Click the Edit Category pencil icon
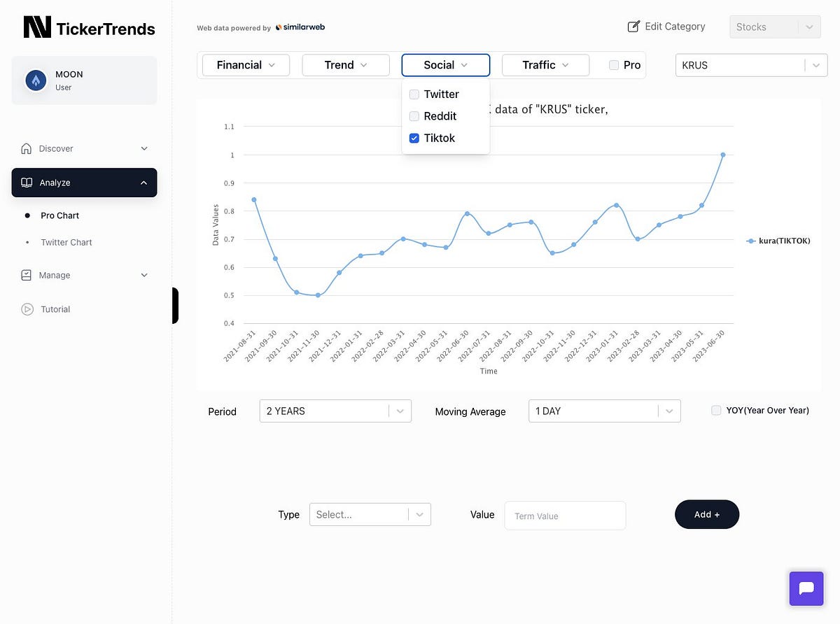This screenshot has width=840, height=624. point(633,26)
